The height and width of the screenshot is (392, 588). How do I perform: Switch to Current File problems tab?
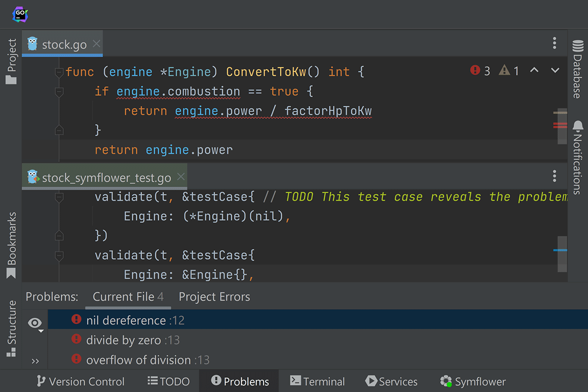(x=128, y=296)
